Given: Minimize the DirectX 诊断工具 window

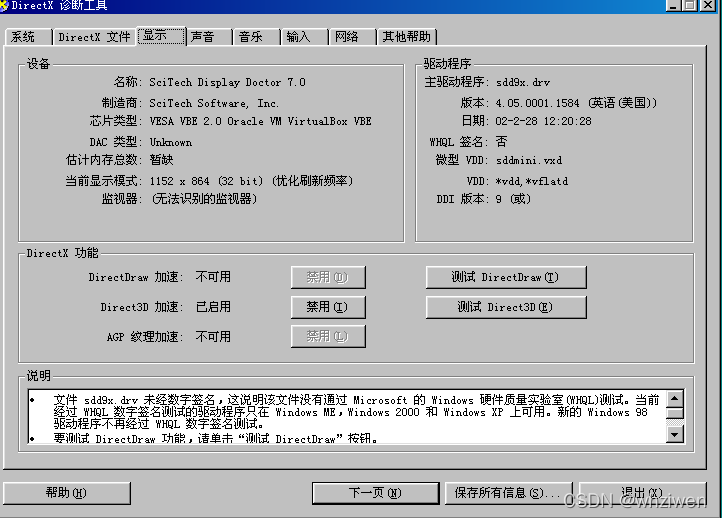Looking at the screenshot, I should tap(674, 5).
